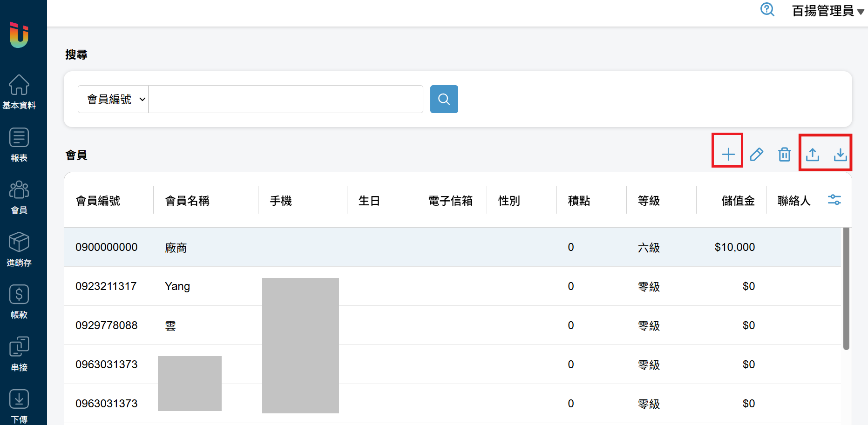Open 進銷存 inventory in the sidebar

coord(19,250)
